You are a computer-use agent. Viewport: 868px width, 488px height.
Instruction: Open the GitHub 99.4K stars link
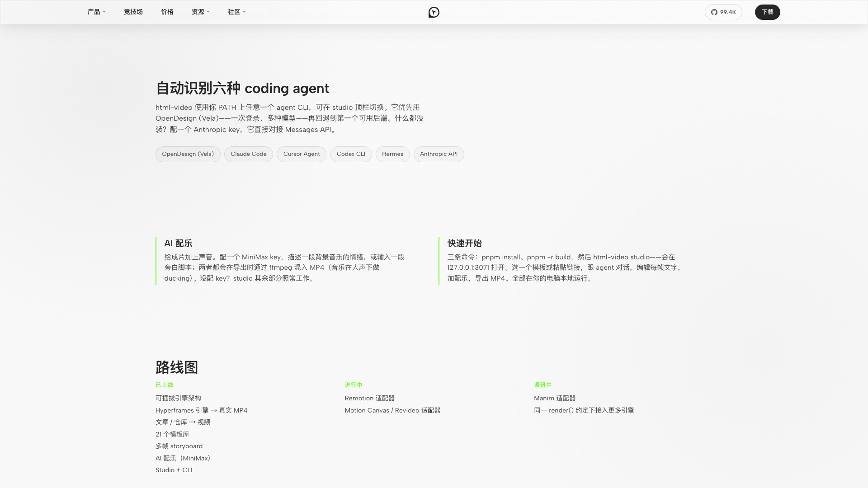tap(723, 12)
